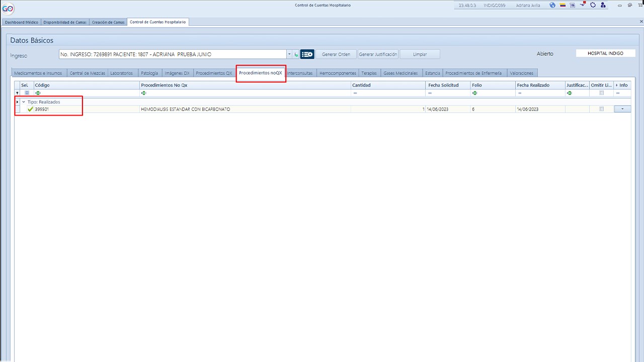Viewport: 644px width, 362px height.
Task: Click Generar Orden button
Action: (x=336, y=54)
